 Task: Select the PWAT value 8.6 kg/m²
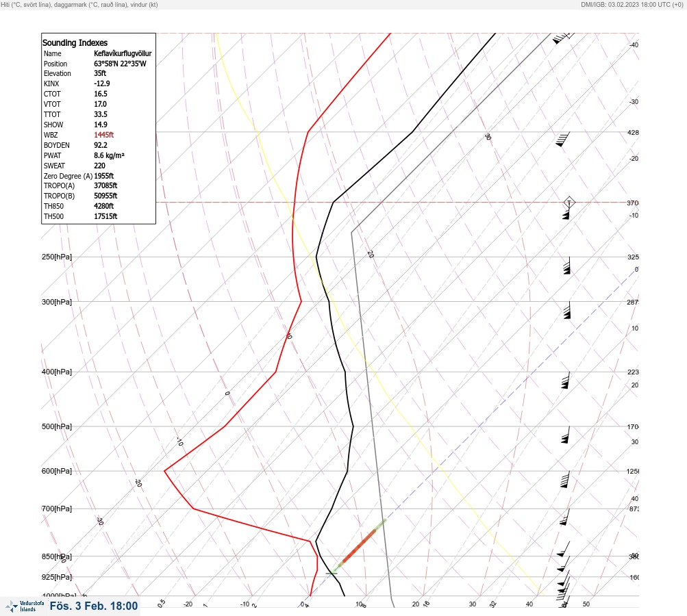(x=109, y=155)
